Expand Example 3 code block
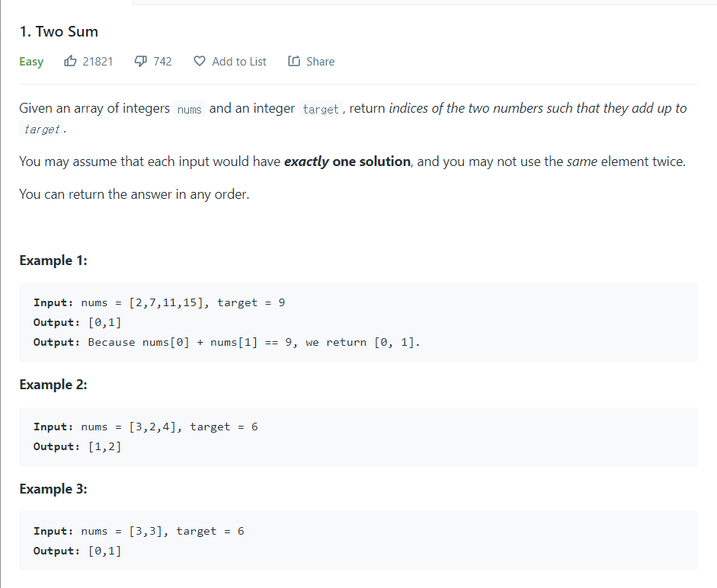The image size is (717, 588). pyautogui.click(x=358, y=541)
